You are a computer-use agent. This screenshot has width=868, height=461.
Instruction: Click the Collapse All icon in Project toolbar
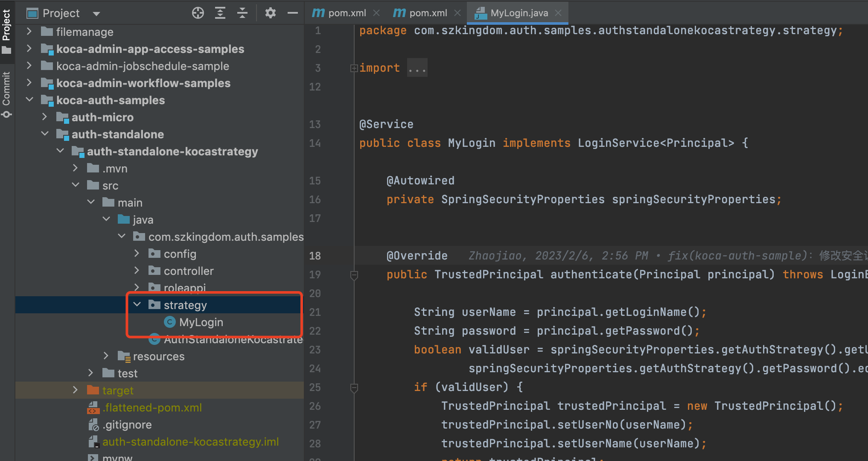[x=242, y=13]
